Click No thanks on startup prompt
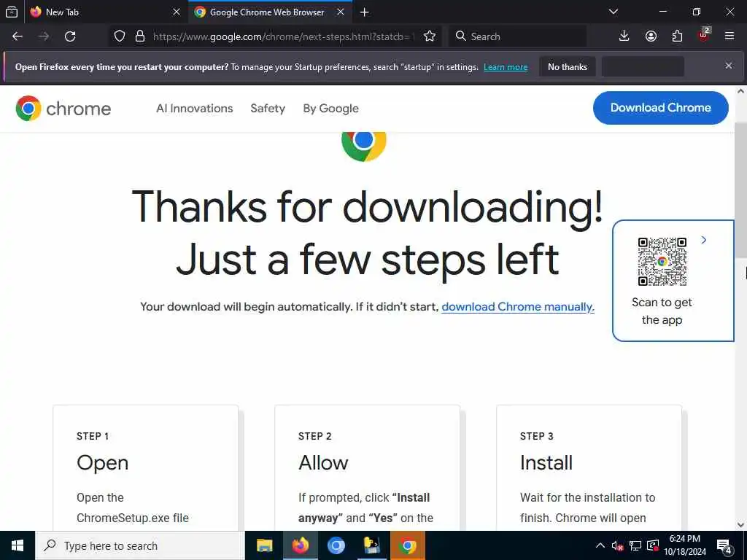This screenshot has height=560, width=747. [x=568, y=66]
